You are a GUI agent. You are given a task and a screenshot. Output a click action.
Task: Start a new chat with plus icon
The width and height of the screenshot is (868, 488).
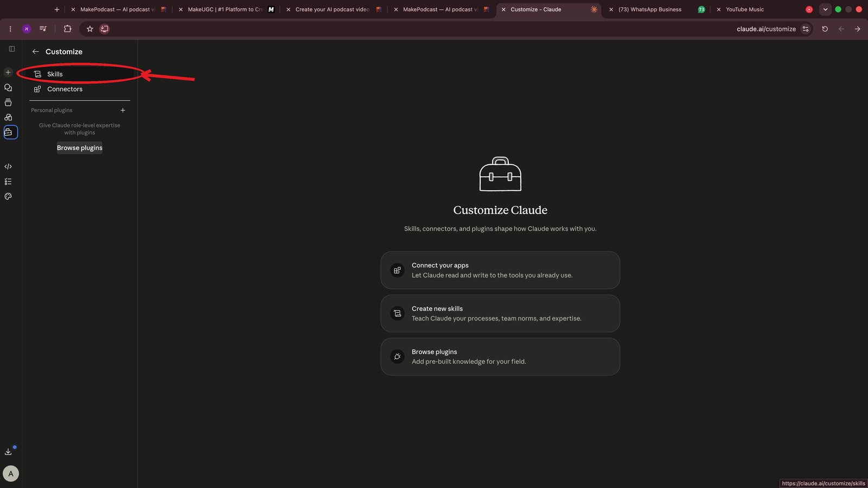click(x=8, y=72)
